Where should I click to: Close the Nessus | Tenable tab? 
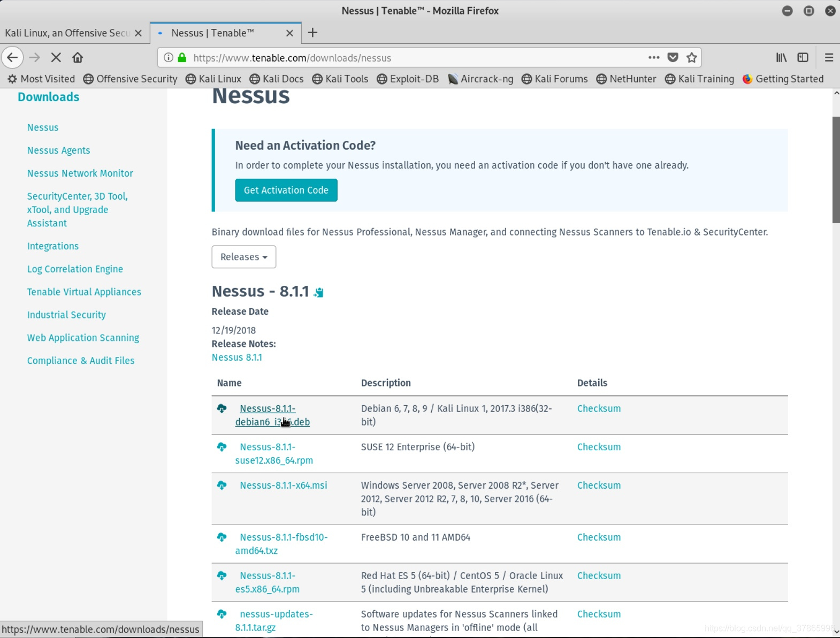tap(289, 33)
